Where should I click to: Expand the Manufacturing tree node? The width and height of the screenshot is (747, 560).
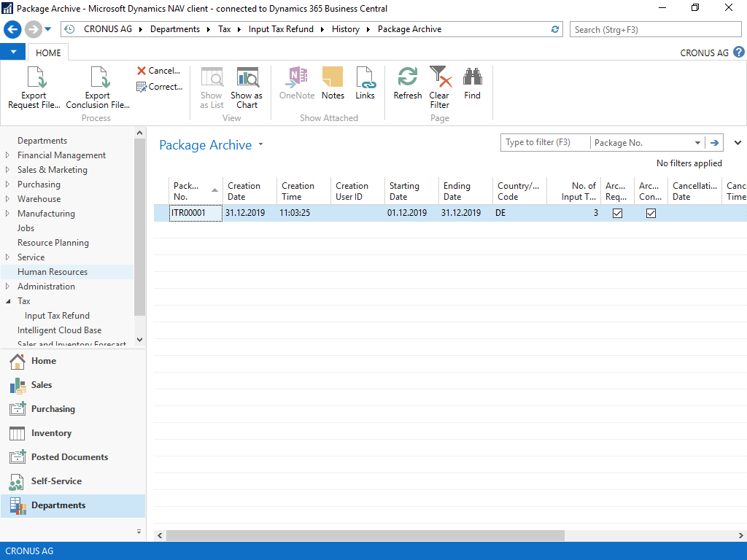point(7,214)
